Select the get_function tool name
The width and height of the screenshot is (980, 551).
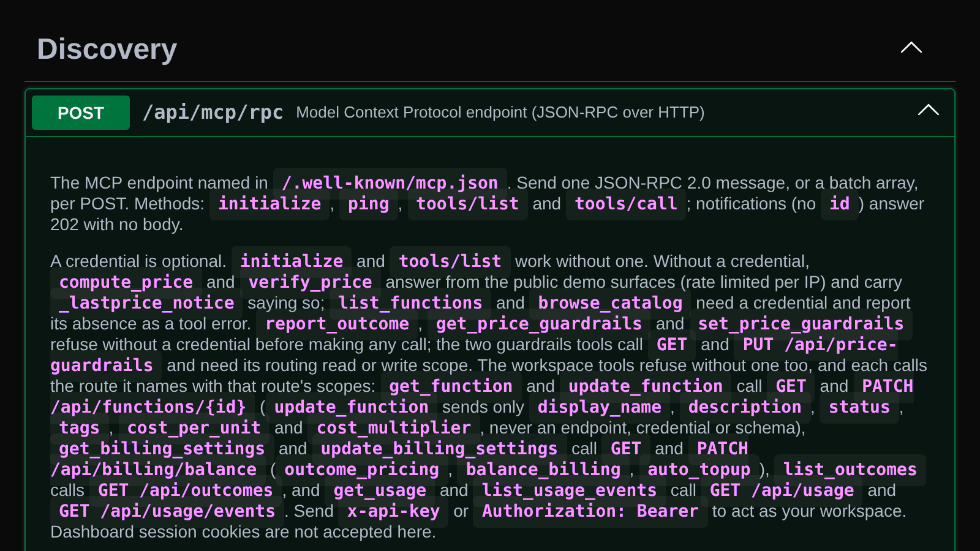click(x=451, y=386)
